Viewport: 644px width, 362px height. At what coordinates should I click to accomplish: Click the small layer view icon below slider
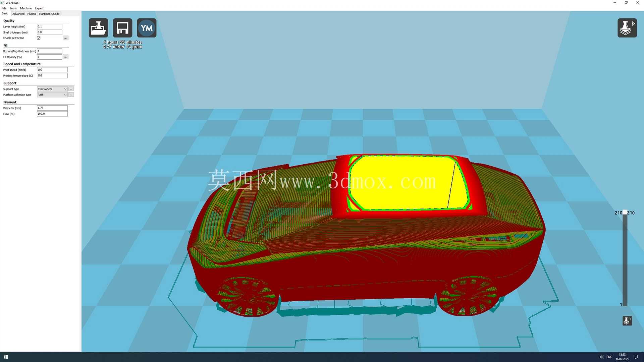[x=627, y=321]
